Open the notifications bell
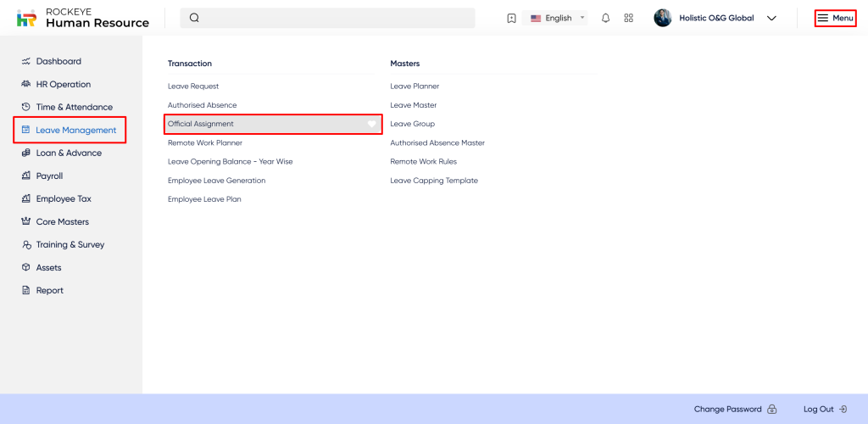 (x=605, y=18)
